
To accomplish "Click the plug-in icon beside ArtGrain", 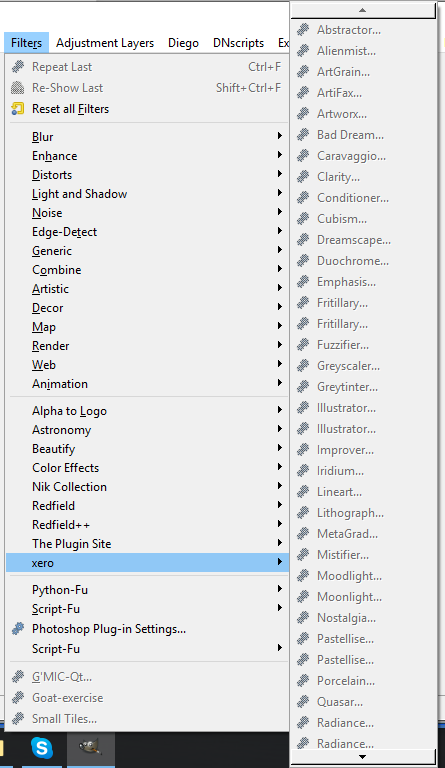I will coord(304,72).
